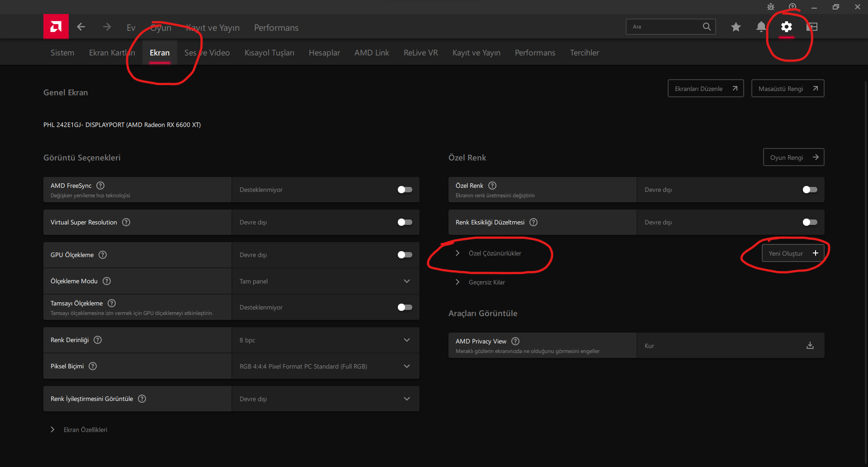This screenshot has height=467, width=868.
Task: Open favorites star icon
Action: 736,27
